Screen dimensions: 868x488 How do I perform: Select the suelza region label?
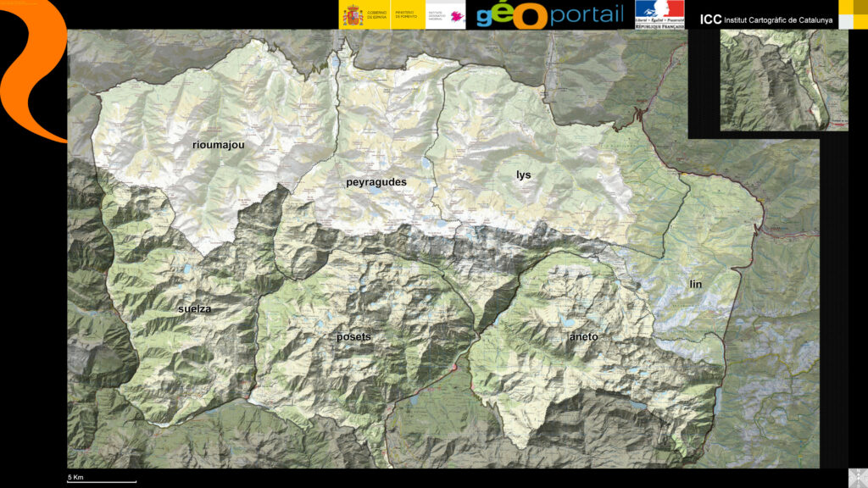point(194,308)
